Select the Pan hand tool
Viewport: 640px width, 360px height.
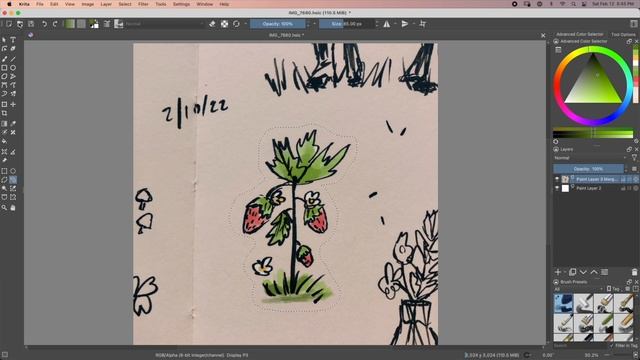click(x=13, y=208)
